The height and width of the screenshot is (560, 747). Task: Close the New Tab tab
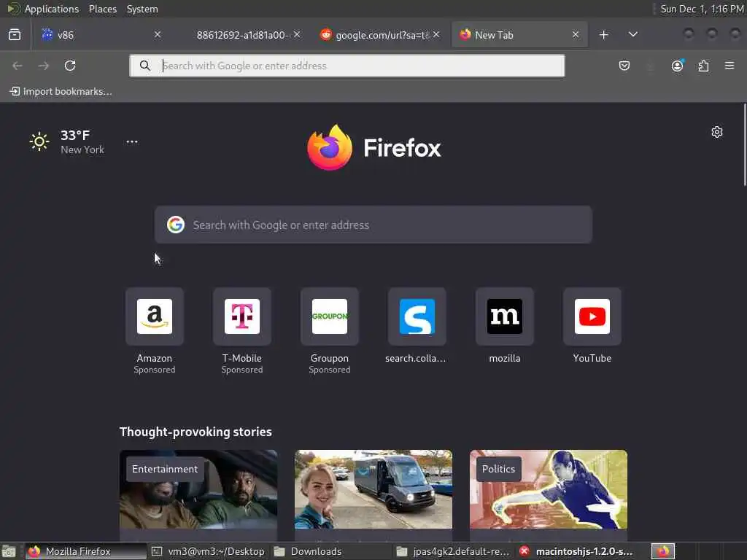[x=576, y=35]
